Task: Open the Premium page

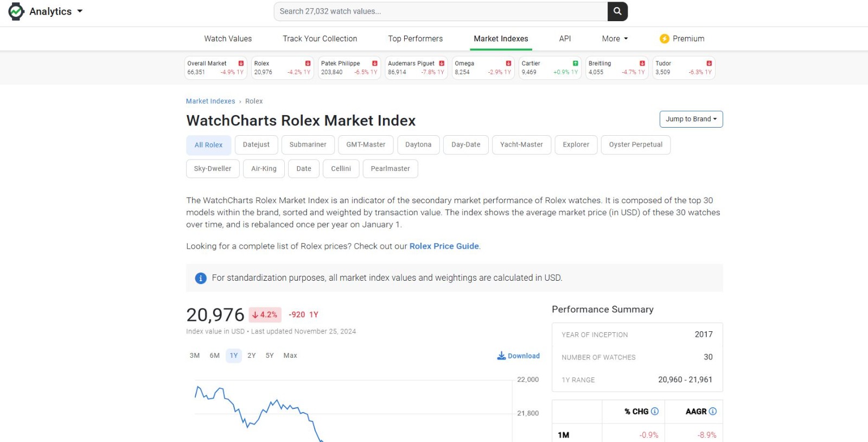Action: (x=682, y=39)
